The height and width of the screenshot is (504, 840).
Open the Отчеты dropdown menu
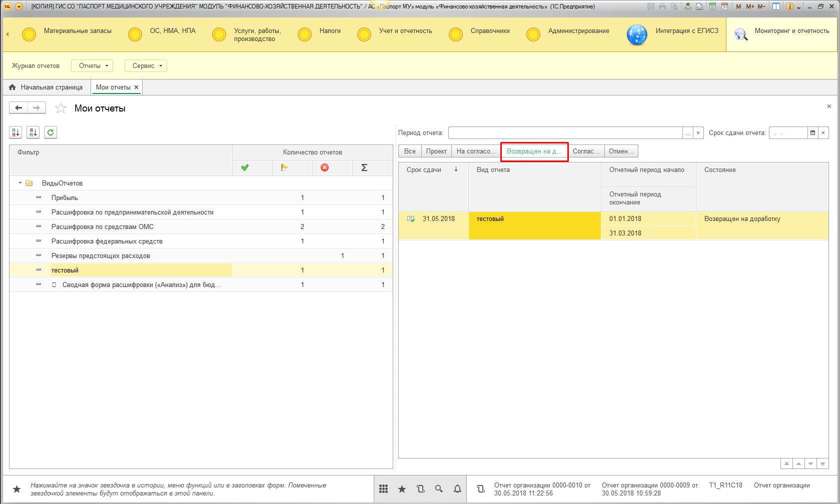click(92, 66)
